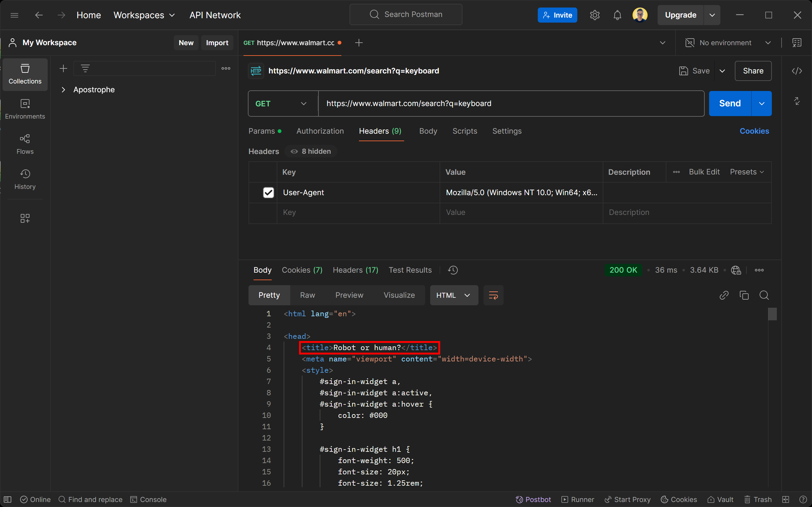The height and width of the screenshot is (507, 812).
Task: Open the GET method dropdown
Action: tap(282, 104)
